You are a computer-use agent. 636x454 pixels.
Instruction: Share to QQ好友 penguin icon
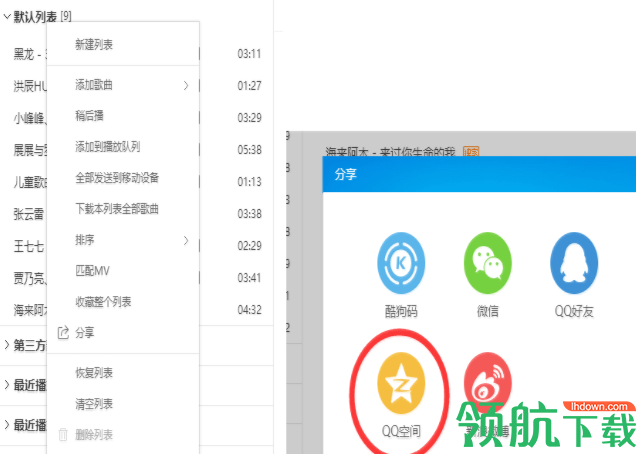[574, 263]
